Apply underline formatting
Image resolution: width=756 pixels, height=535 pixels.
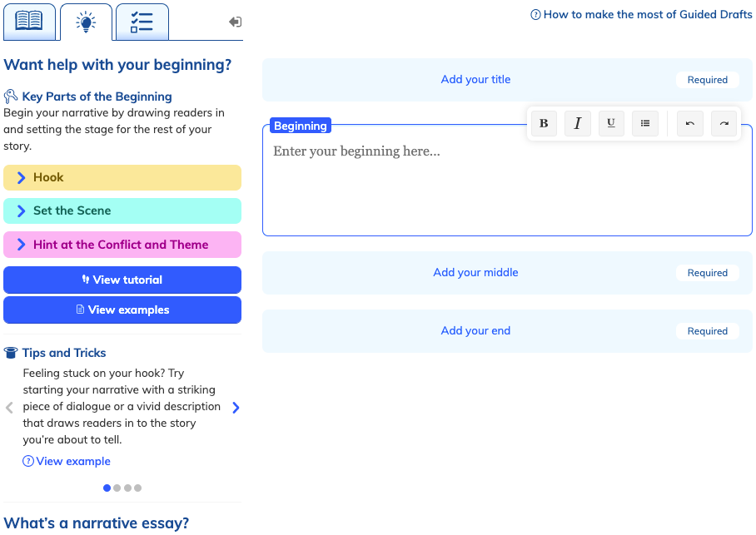point(611,123)
